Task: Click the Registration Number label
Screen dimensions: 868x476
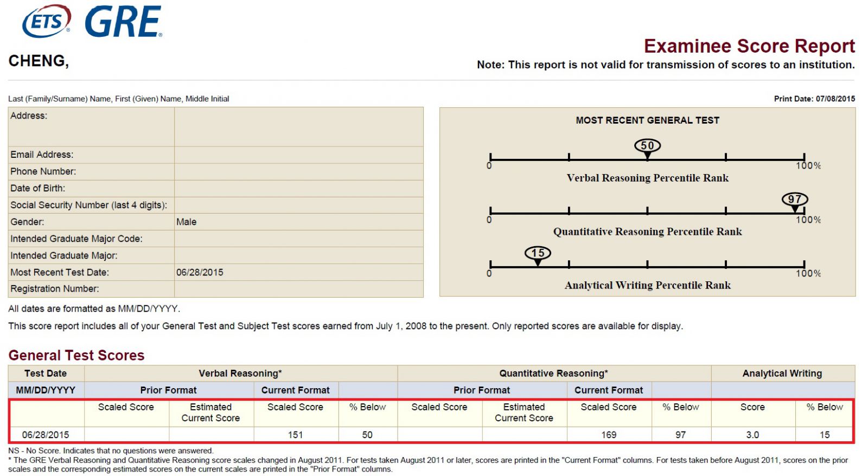Action: coord(55,289)
